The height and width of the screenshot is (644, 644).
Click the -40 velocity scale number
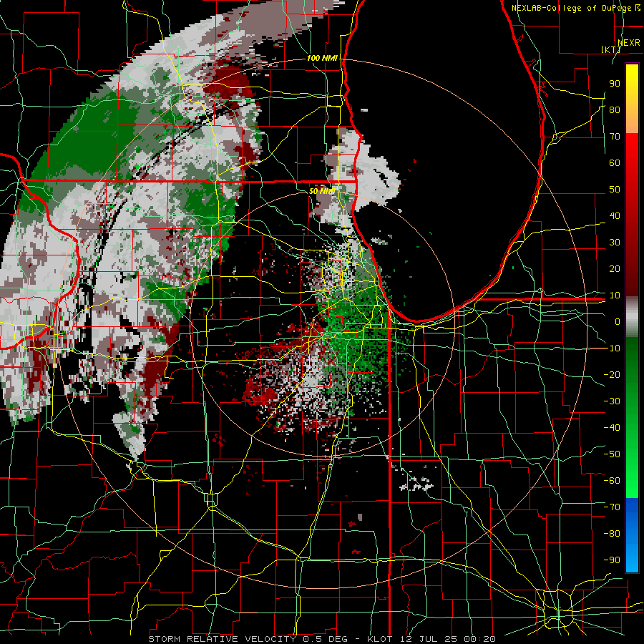coord(612,428)
